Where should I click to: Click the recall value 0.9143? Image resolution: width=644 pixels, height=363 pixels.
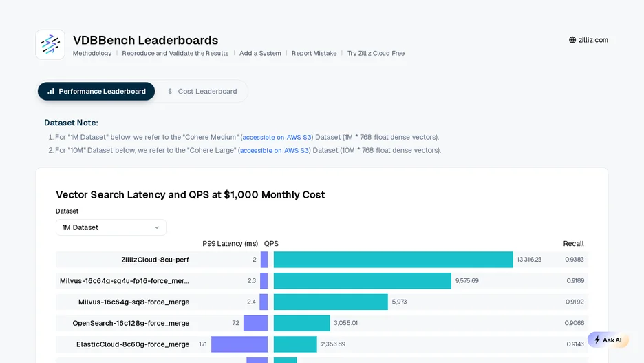pos(575,344)
